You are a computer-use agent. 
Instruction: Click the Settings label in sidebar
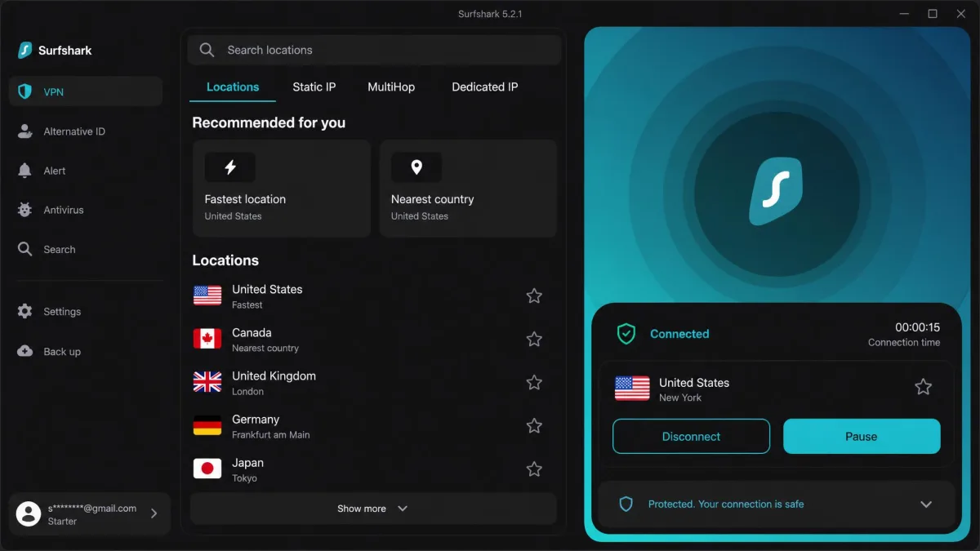(62, 312)
